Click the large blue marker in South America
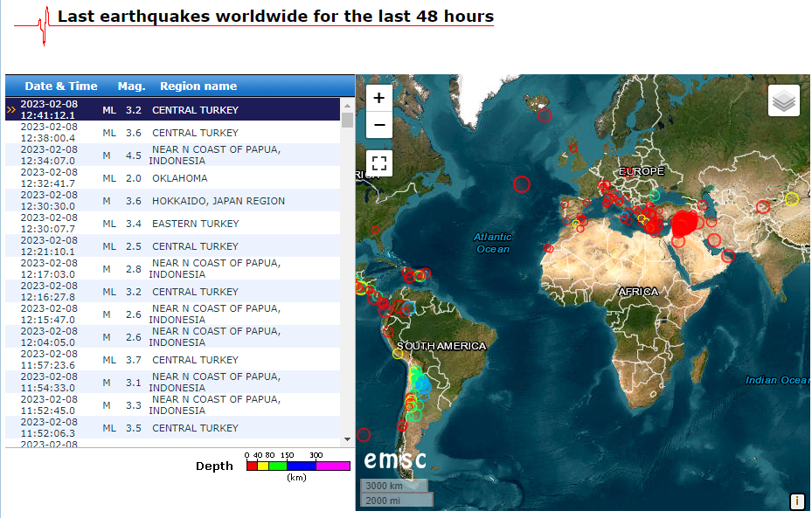Viewport: 812px width, 518px height. pos(422,384)
